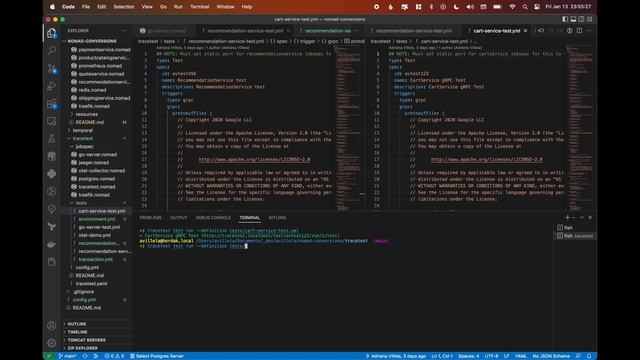Select the fish tracetest terminal entry
The width and height of the screenshot is (640, 360).
(x=575, y=236)
